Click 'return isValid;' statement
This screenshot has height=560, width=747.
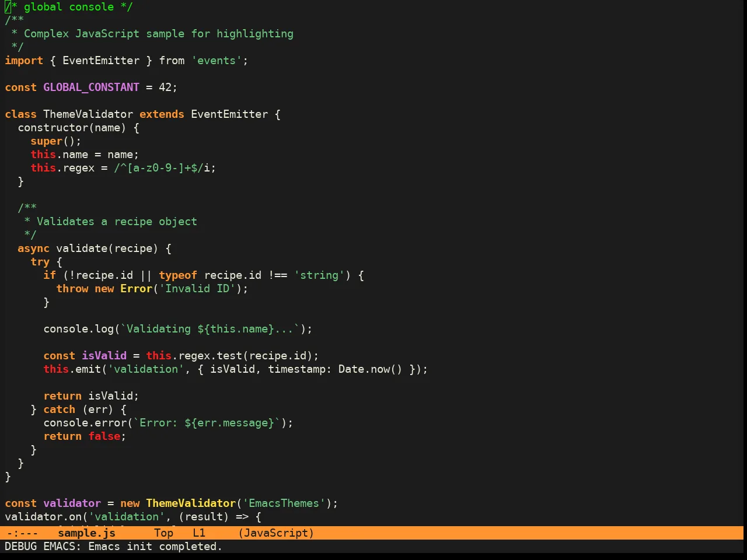[92, 396]
